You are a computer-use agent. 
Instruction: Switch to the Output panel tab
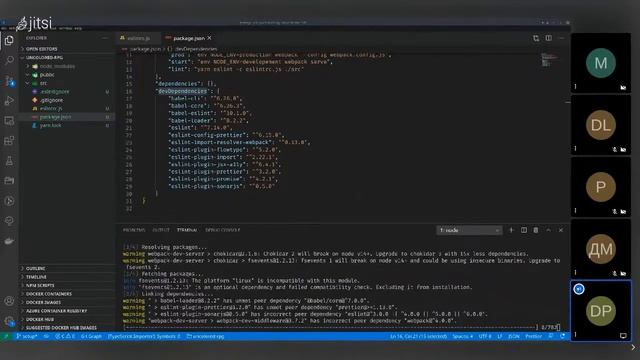click(x=161, y=230)
